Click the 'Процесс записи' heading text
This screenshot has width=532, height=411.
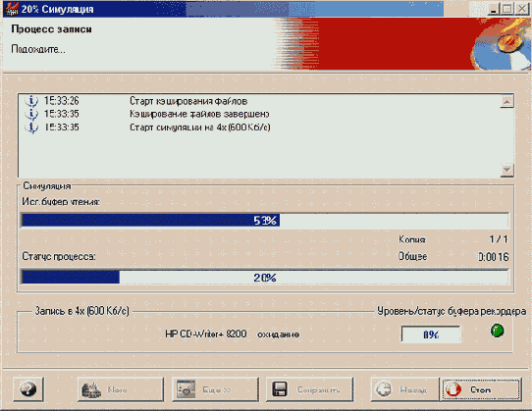(x=51, y=29)
